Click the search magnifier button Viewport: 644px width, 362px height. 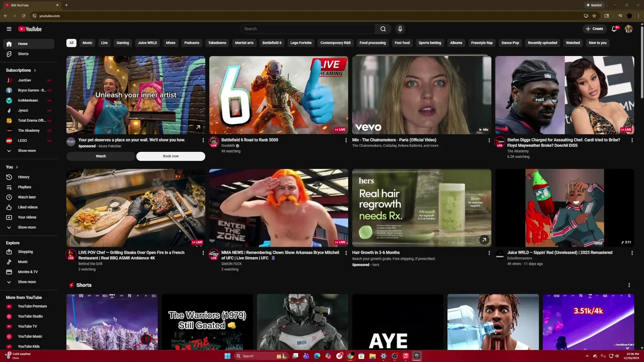pos(383,29)
